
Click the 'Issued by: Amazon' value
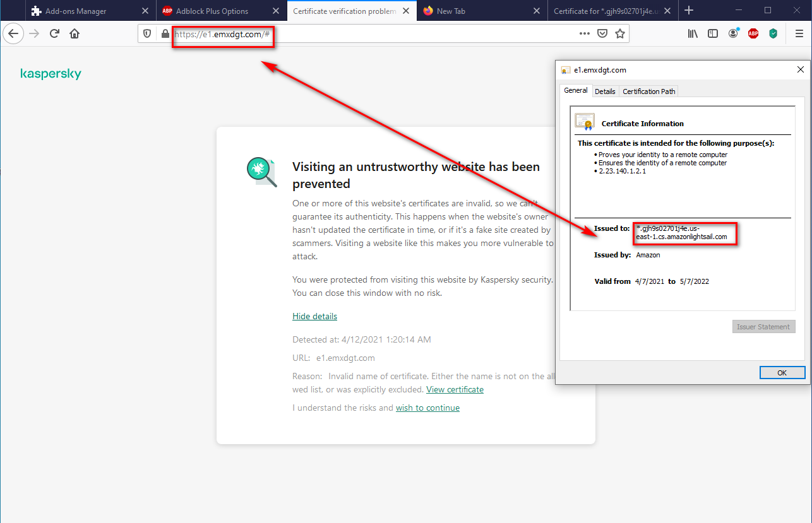point(648,255)
